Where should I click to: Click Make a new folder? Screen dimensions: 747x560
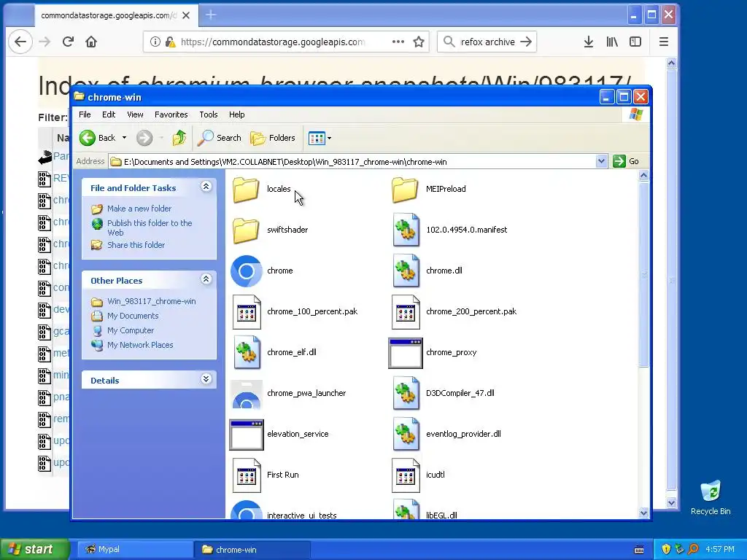click(x=139, y=209)
